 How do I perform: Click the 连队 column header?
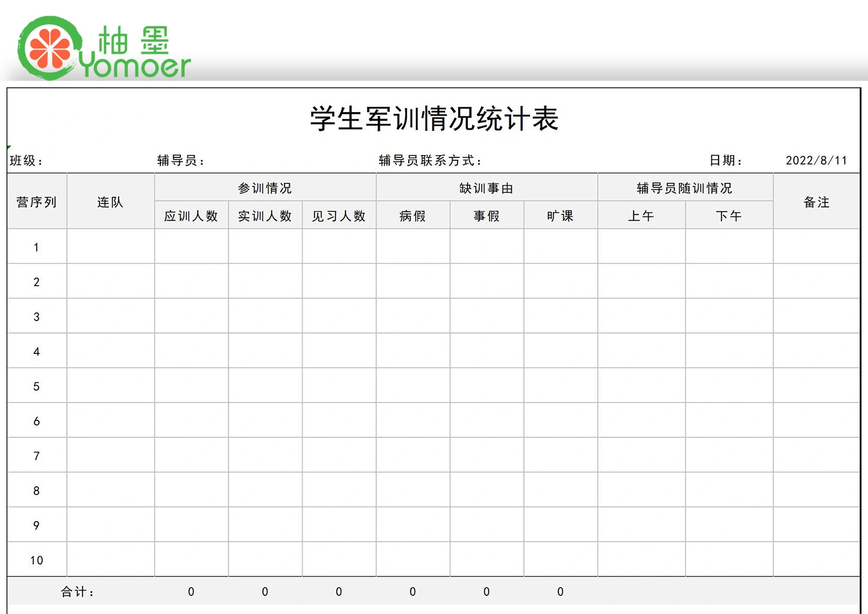click(110, 202)
